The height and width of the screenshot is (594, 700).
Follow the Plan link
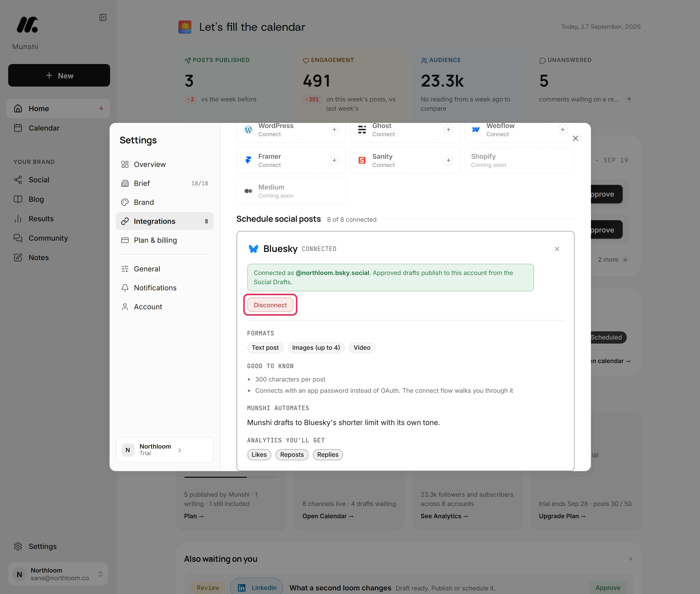(194, 516)
